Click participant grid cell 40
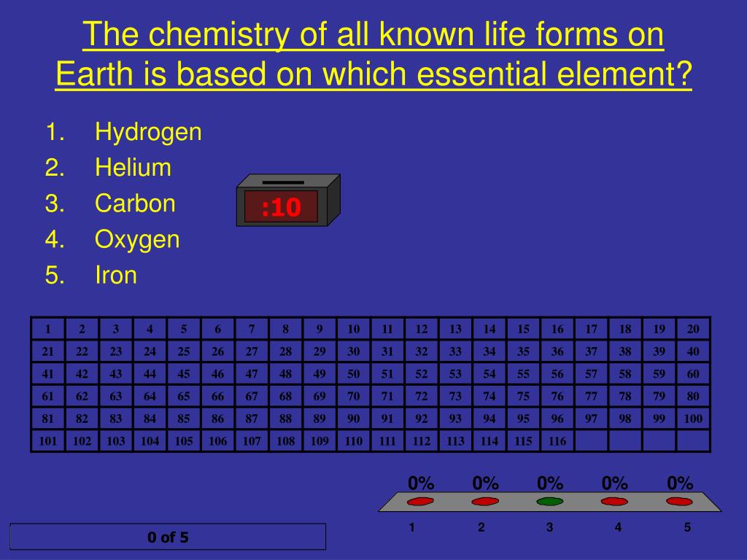This screenshot has width=747, height=560. click(x=693, y=351)
